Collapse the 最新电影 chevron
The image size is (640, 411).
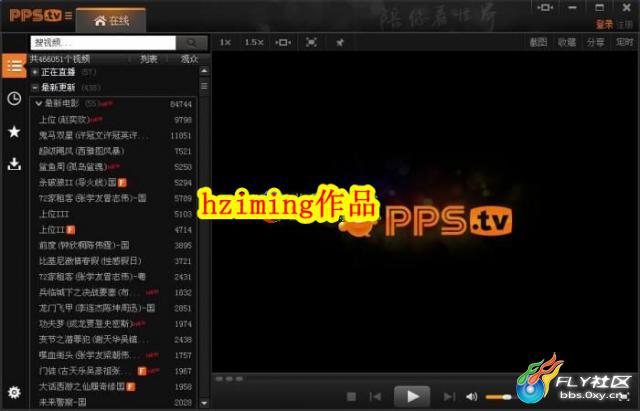coord(39,103)
